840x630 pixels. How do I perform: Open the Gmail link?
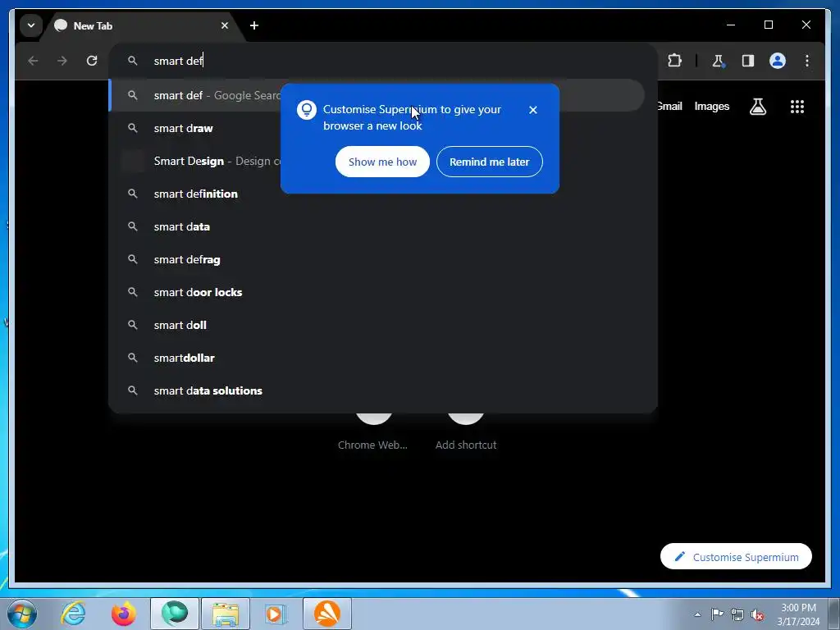coord(669,106)
